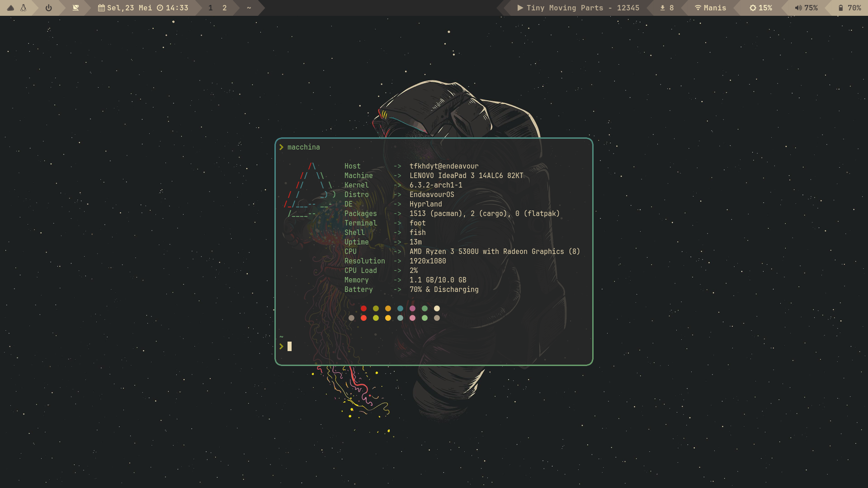Click the Memory label in terminal
868x488 pixels.
(357, 280)
